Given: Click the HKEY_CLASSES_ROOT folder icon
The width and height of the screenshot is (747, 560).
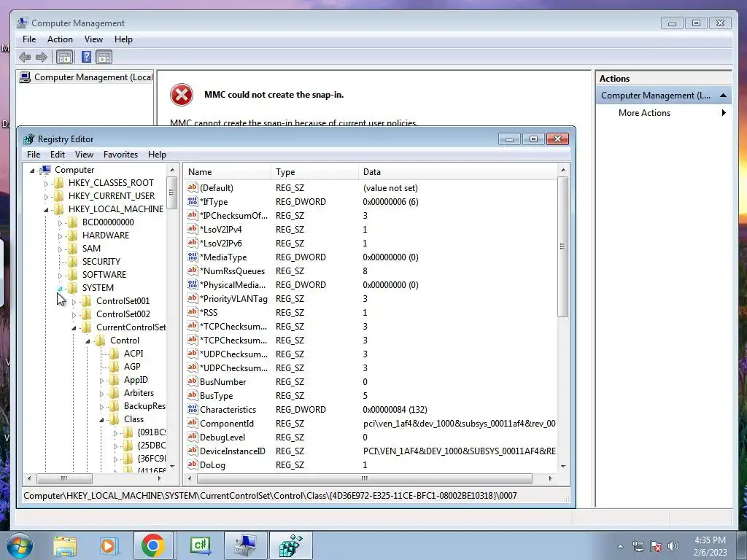Looking at the screenshot, I should click(59, 183).
